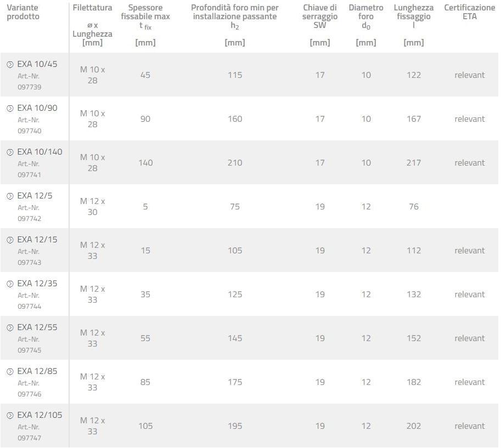Select the EXA 10/45 product name
Screen dimensions: 501x448
(x=37, y=64)
